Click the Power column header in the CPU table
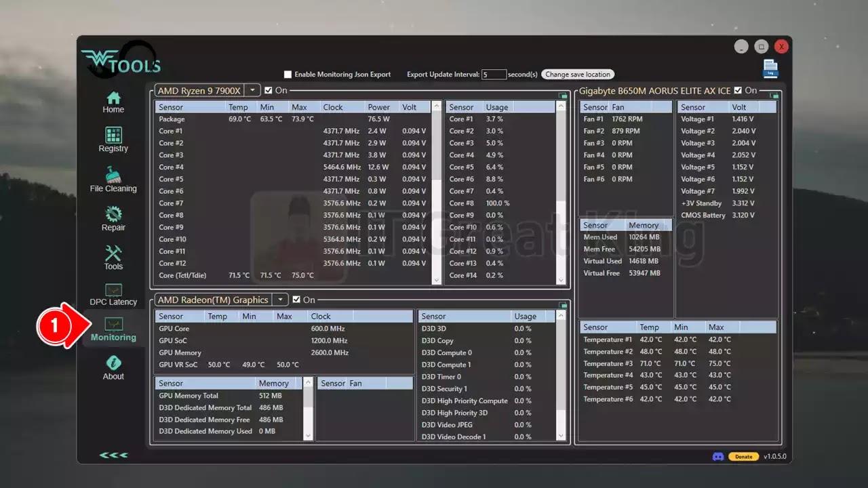Image resolution: width=868 pixels, height=488 pixels. [382, 107]
